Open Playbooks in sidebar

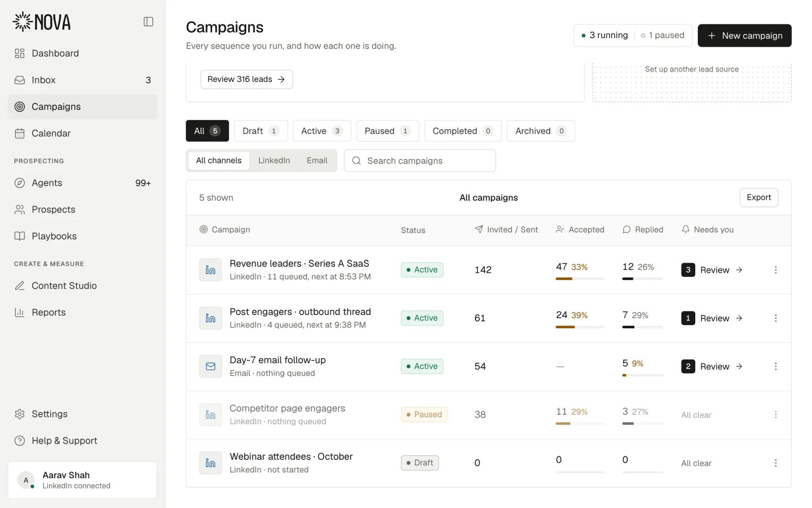(x=82, y=236)
